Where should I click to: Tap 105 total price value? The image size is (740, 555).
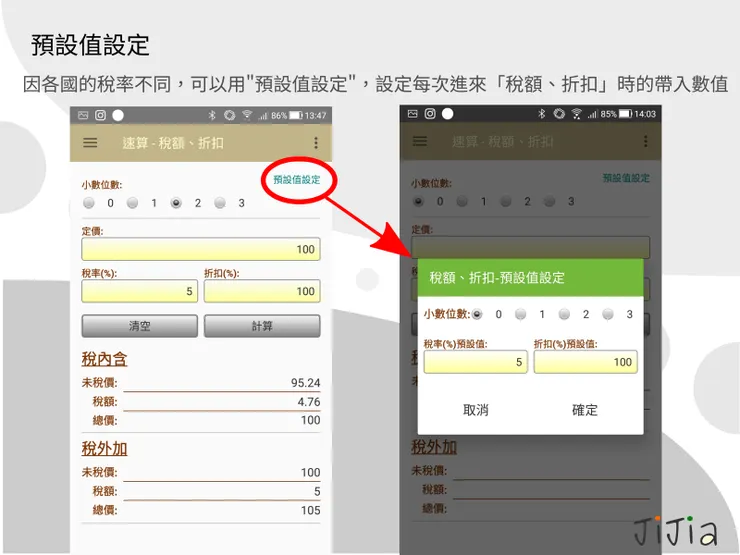point(311,510)
